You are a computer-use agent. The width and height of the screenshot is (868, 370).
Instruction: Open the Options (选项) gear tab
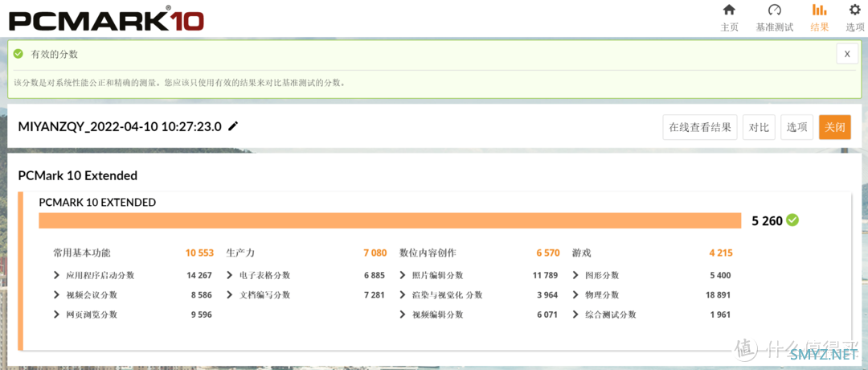[855, 17]
